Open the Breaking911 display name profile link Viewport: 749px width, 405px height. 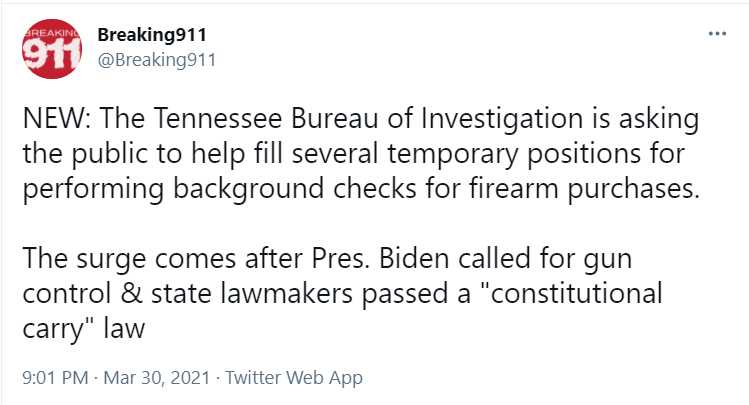click(152, 34)
